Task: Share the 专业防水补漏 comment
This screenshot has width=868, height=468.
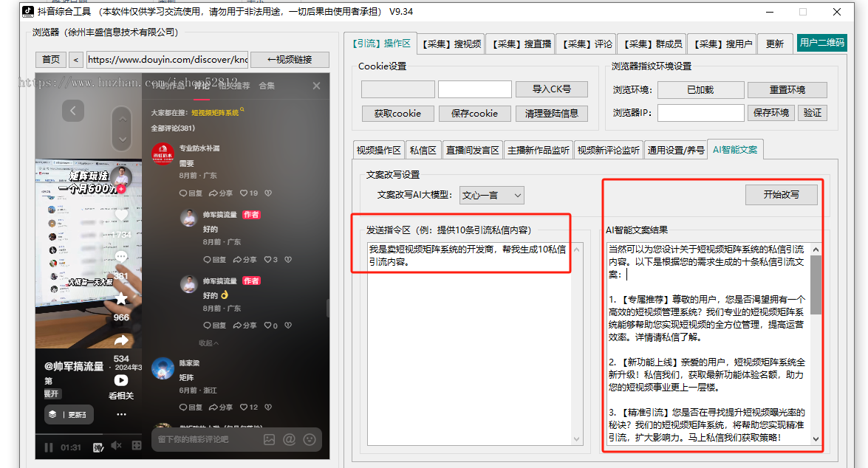Action: [220, 193]
